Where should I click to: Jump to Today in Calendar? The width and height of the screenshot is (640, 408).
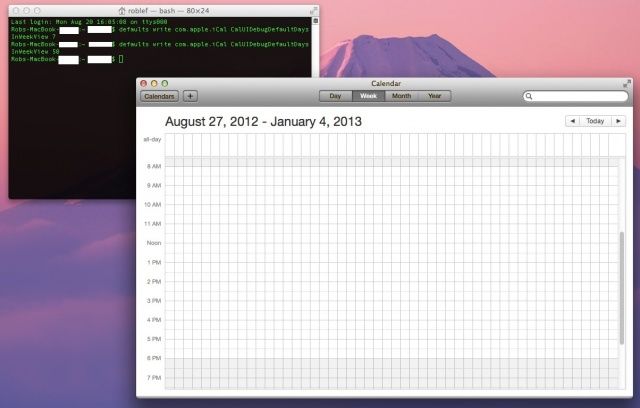click(x=595, y=121)
